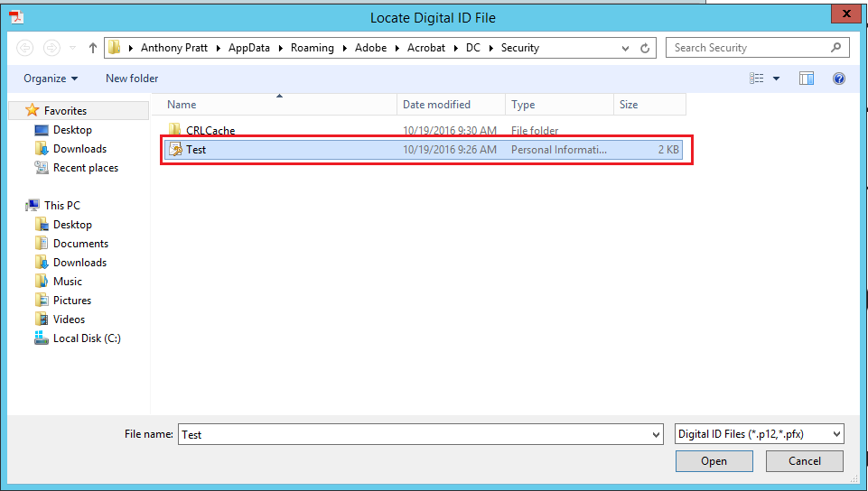The height and width of the screenshot is (491, 868).
Task: Click the Search Security input field
Action: [748, 48]
